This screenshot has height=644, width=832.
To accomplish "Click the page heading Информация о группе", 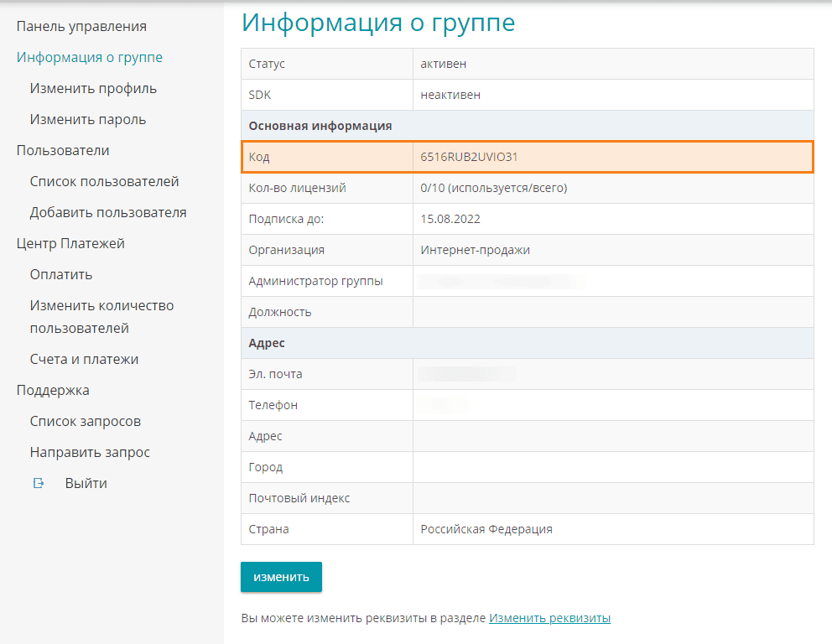I will point(378,23).
